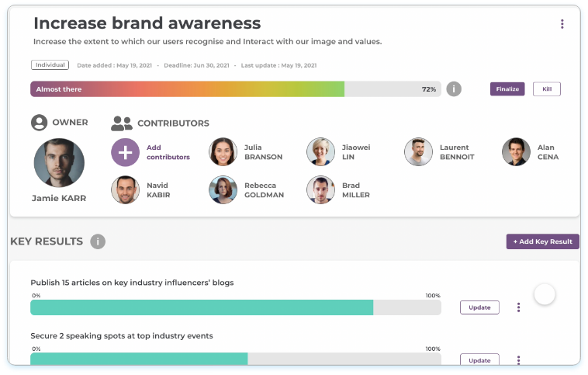Click the purple Add contributors plus icon
Screen dimensions: 588x375
tap(125, 151)
